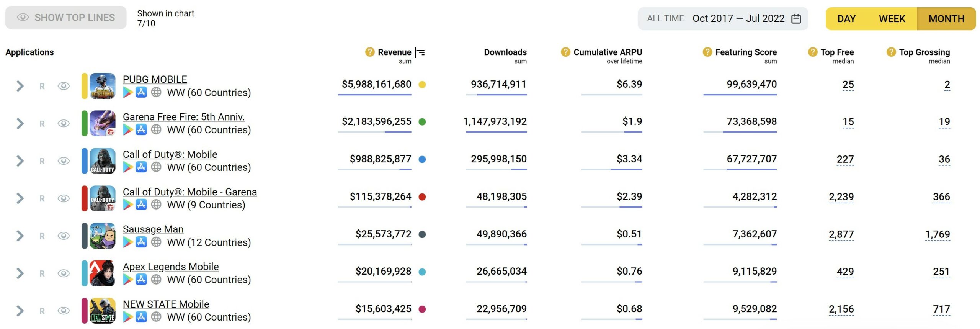Open the PUBG MOBILE app link
980x329 pixels.
pos(155,79)
